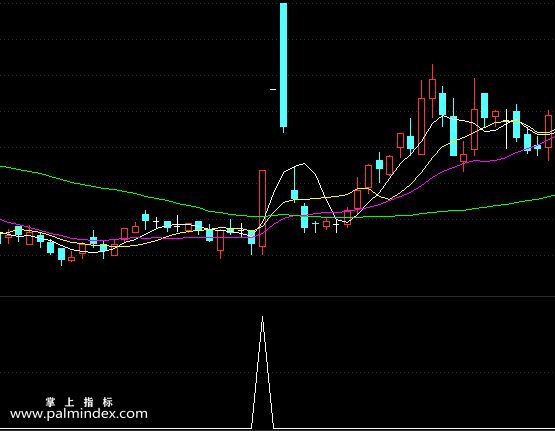Select the peak of the white indicator spike
555x431 pixels.
tap(262, 318)
